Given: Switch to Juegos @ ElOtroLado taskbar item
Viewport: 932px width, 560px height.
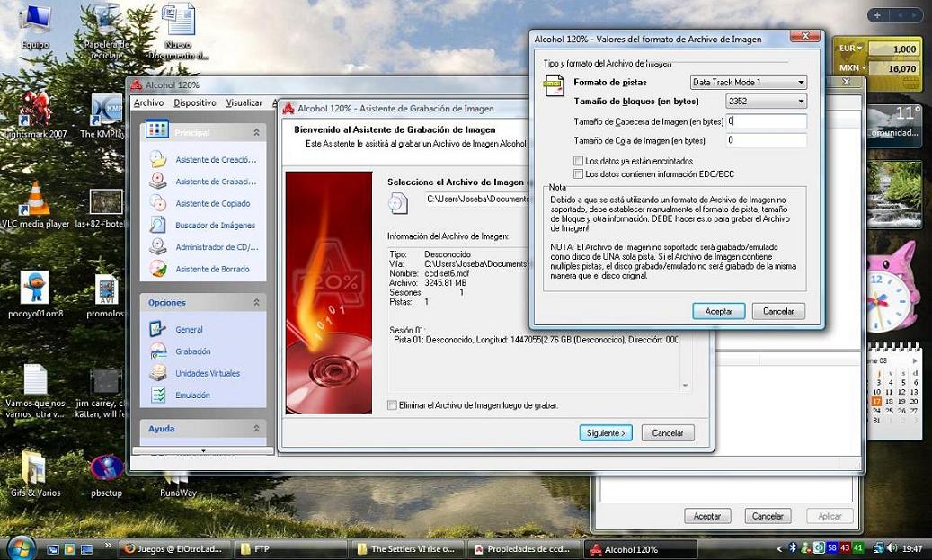Looking at the screenshot, I should pos(173,548).
